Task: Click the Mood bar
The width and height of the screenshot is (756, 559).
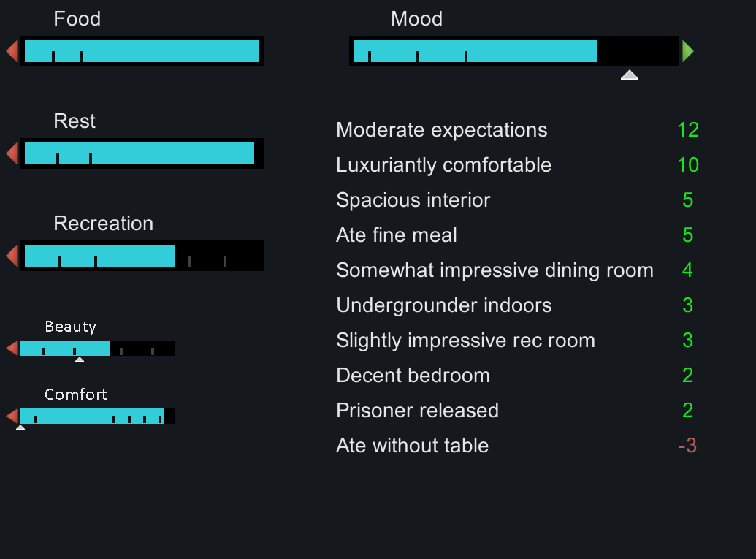Action: pyautogui.click(x=514, y=51)
